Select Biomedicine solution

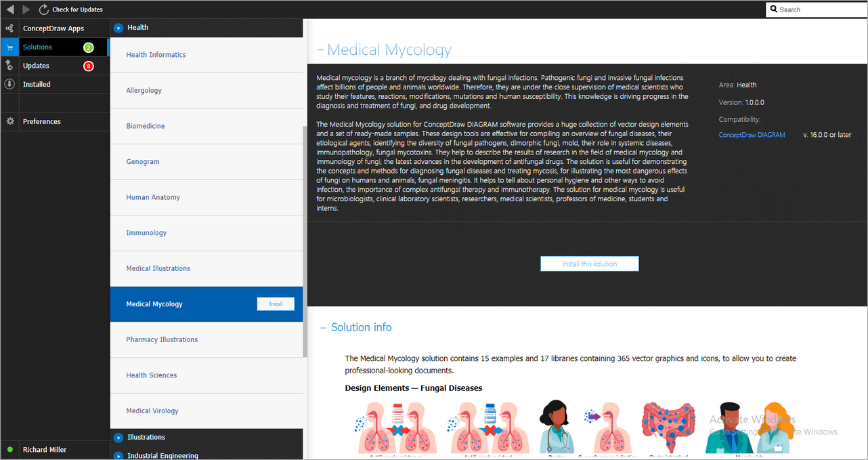coord(207,126)
